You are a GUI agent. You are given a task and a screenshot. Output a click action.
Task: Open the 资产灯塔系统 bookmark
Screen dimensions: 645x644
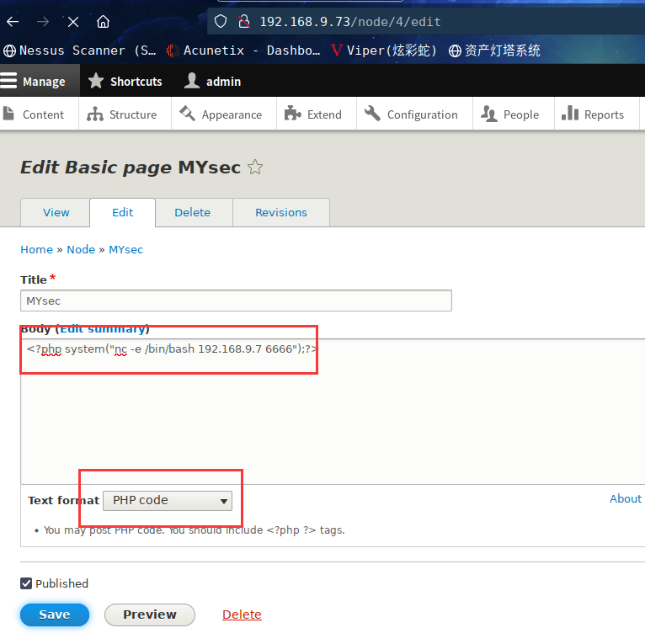[x=494, y=51]
